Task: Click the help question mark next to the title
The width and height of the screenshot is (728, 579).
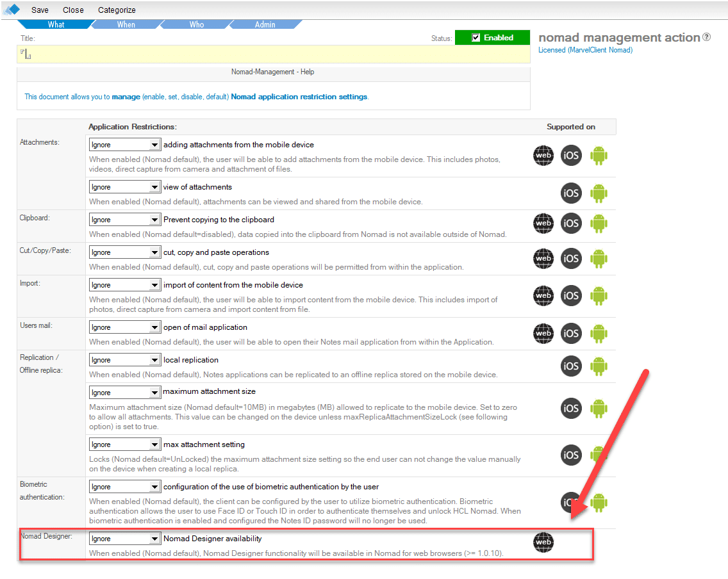Action: (706, 37)
